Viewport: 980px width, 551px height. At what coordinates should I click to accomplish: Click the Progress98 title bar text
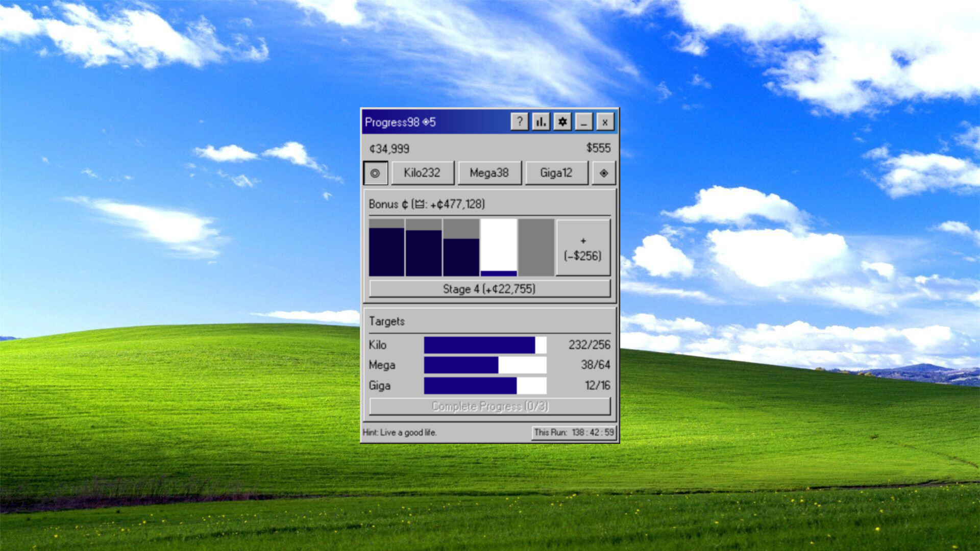point(400,122)
